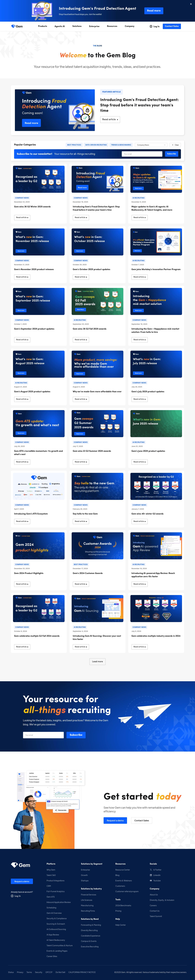Open the LinkedIn icon in the footer
The height and width of the screenshot is (980, 195).
coord(151,875)
